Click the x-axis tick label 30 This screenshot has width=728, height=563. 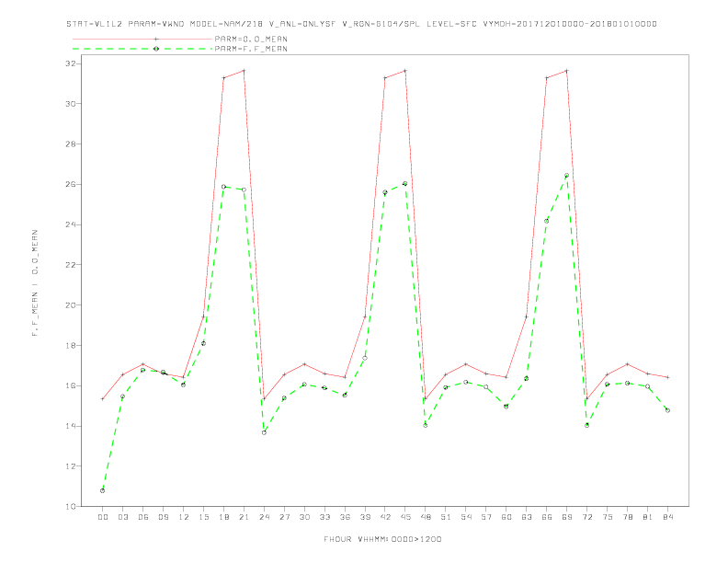pos(304,517)
